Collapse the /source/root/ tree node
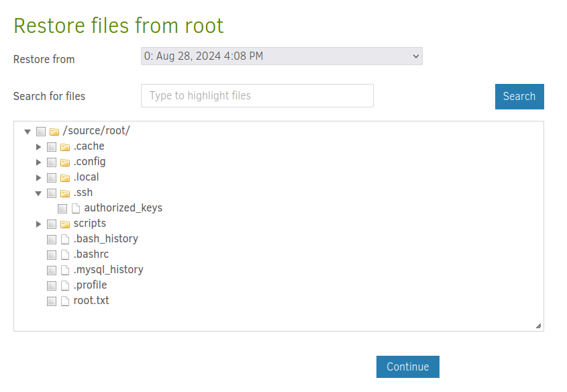The width and height of the screenshot is (567, 392). coord(28,132)
